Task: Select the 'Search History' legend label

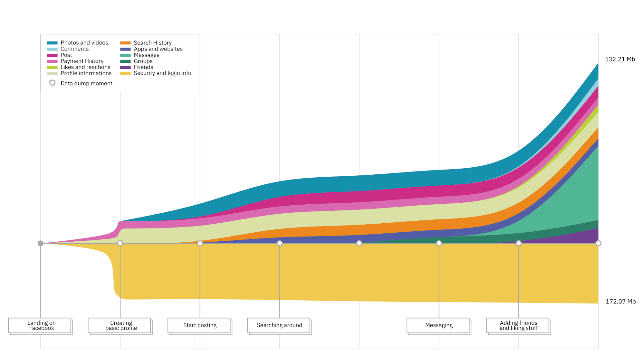Action: pos(153,43)
